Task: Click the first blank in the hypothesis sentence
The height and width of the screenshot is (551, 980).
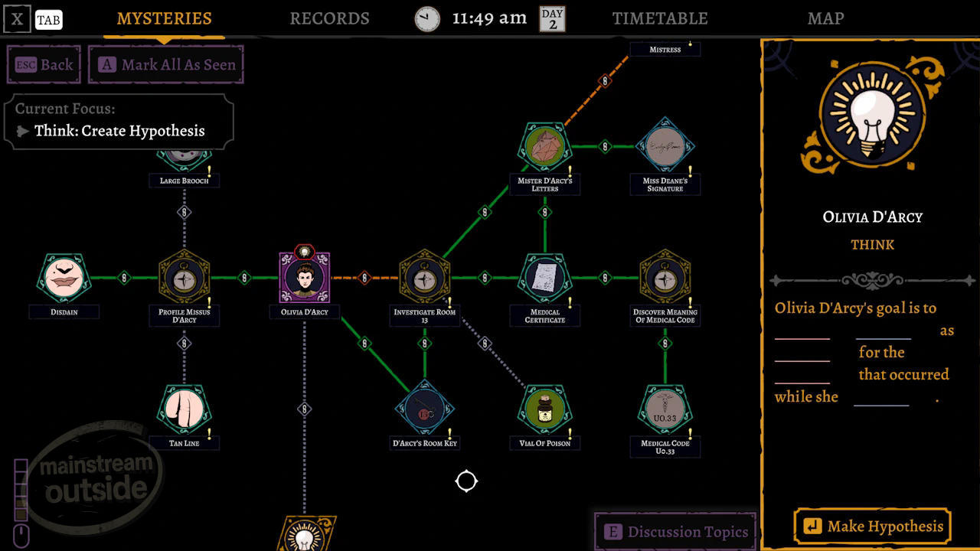Action: point(802,331)
